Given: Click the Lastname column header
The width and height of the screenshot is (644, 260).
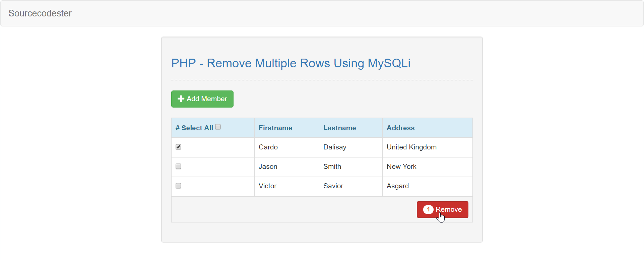Looking at the screenshot, I should [x=339, y=128].
